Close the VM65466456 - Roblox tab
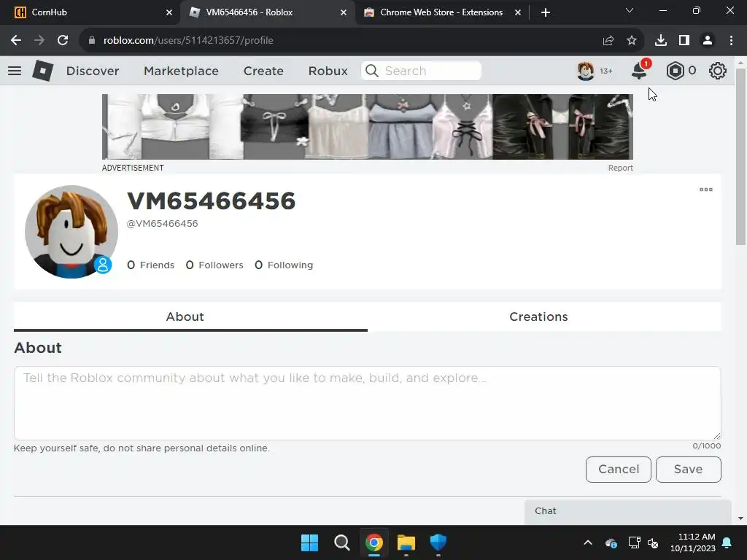Viewport: 747px width, 560px height. 344,12
